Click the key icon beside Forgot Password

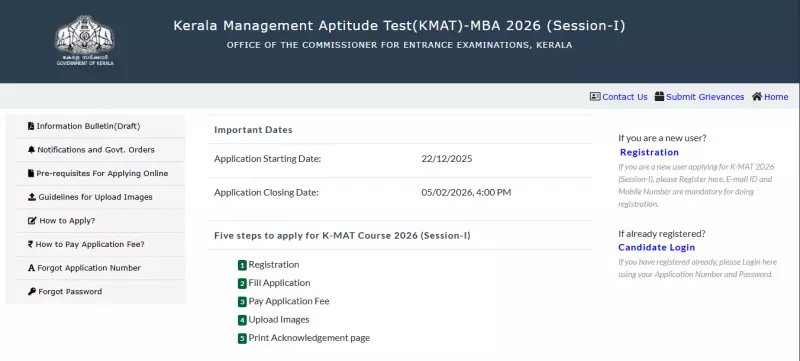(32, 292)
